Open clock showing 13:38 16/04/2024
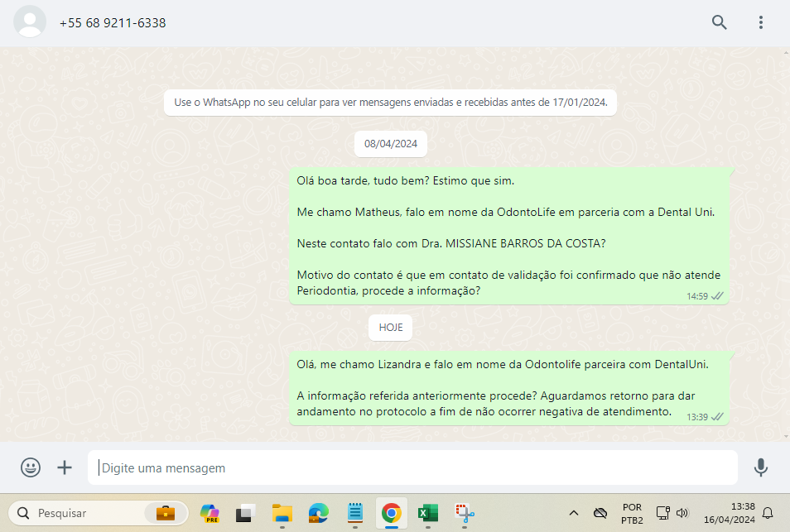 coord(729,513)
